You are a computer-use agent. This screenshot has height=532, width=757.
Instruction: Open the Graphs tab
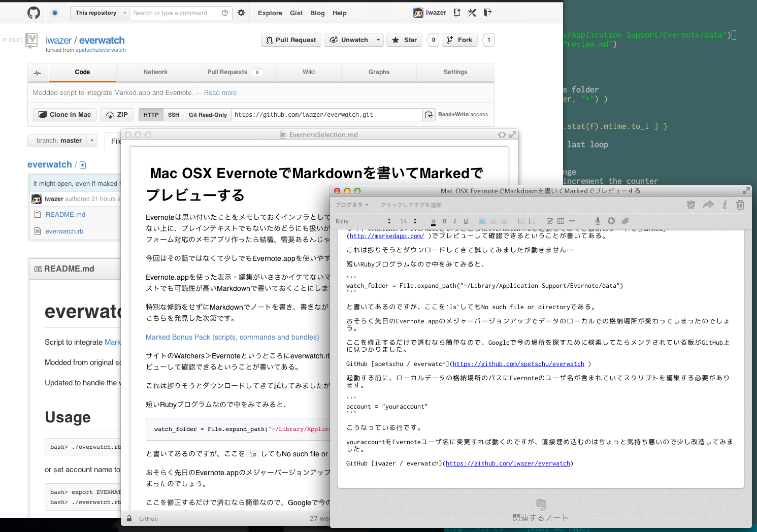click(379, 72)
